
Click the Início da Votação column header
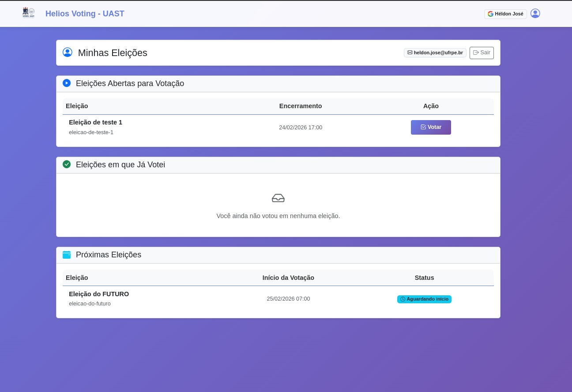click(x=288, y=278)
